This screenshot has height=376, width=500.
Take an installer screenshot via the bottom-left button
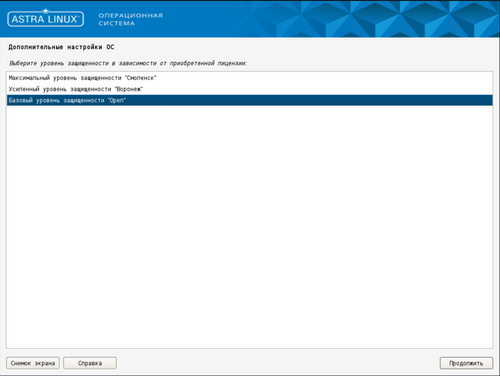[x=33, y=363]
